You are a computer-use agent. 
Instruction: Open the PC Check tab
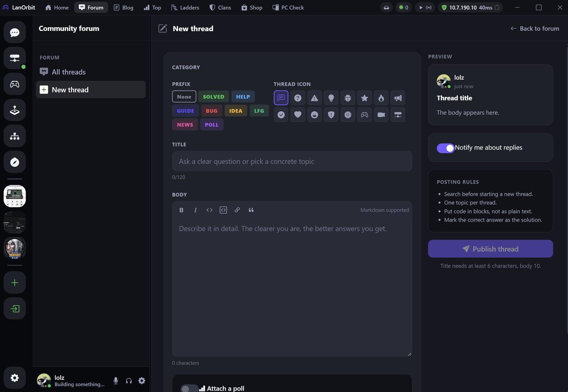pyautogui.click(x=288, y=7)
